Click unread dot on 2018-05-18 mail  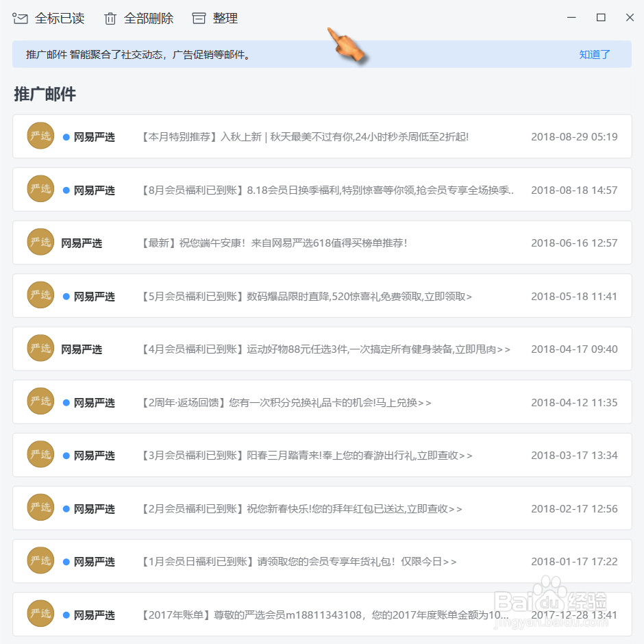click(66, 297)
